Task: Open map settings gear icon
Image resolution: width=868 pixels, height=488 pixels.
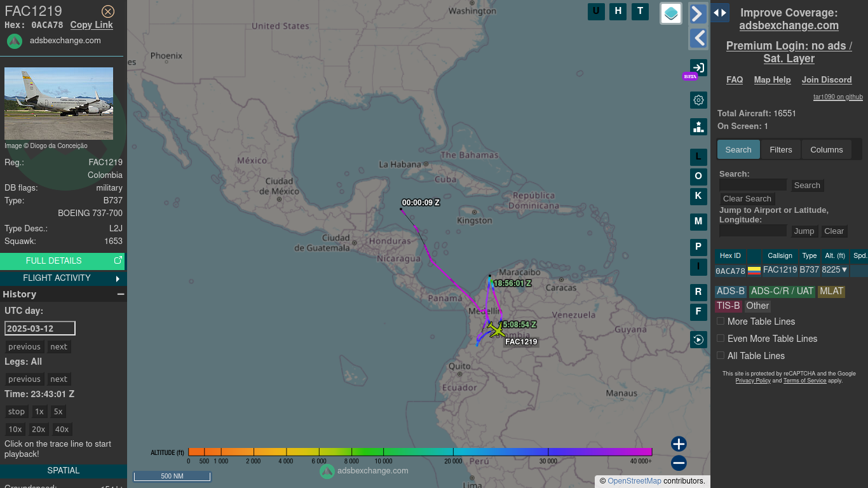Action: point(698,100)
